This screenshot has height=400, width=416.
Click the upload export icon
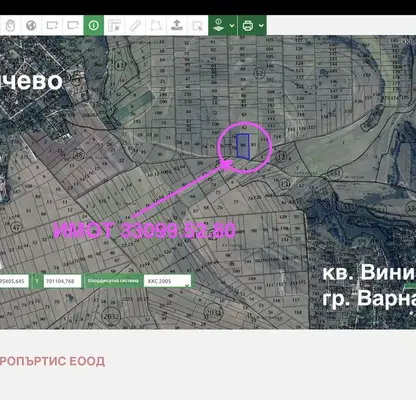[177, 25]
